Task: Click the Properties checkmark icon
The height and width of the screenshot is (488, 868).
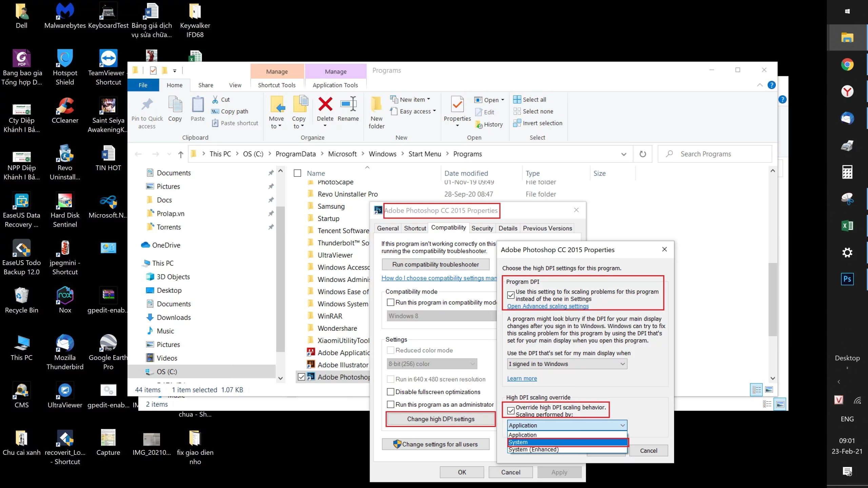Action: pos(457,104)
